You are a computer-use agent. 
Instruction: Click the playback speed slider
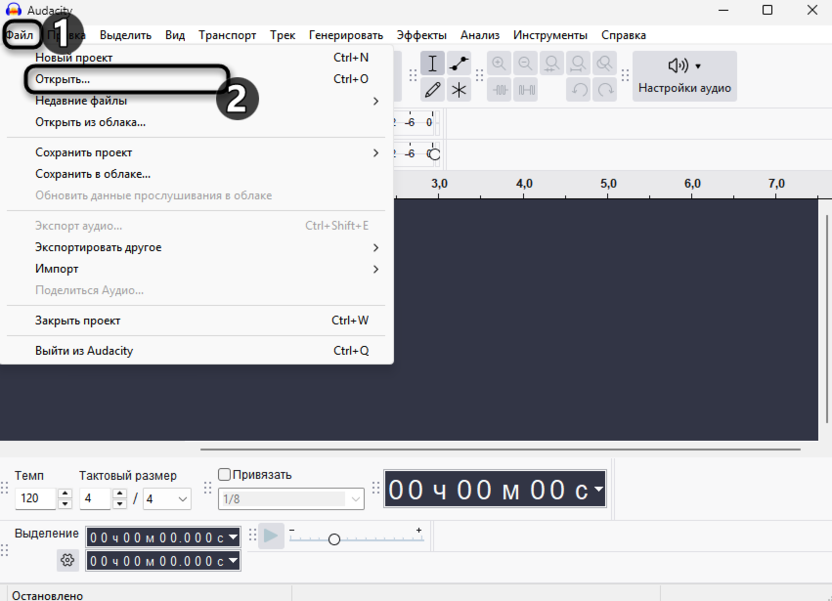[334, 539]
